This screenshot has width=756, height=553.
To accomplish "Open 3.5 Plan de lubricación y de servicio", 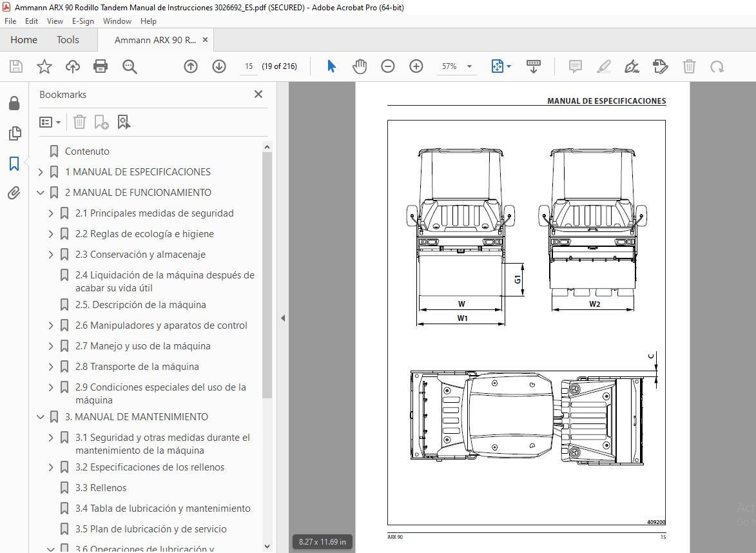I will point(151,529).
